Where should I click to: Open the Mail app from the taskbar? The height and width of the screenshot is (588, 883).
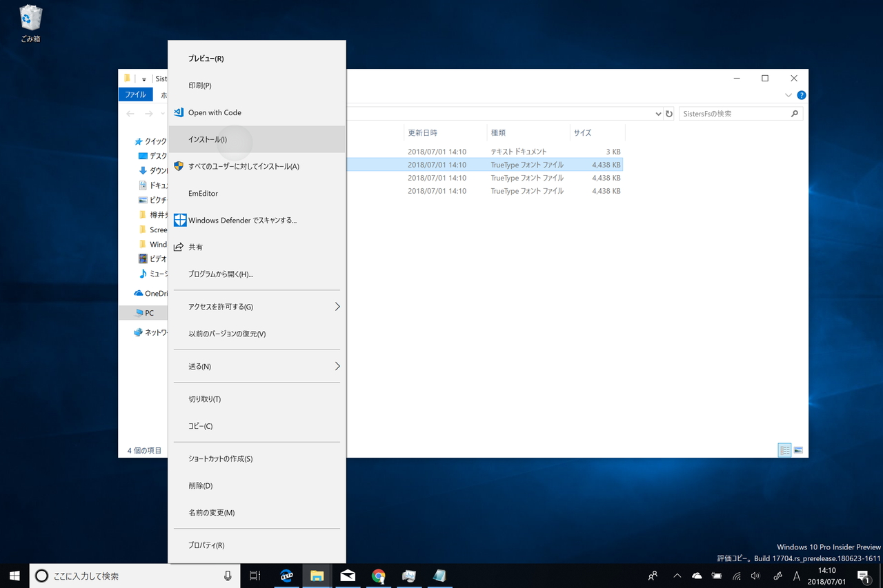(348, 576)
